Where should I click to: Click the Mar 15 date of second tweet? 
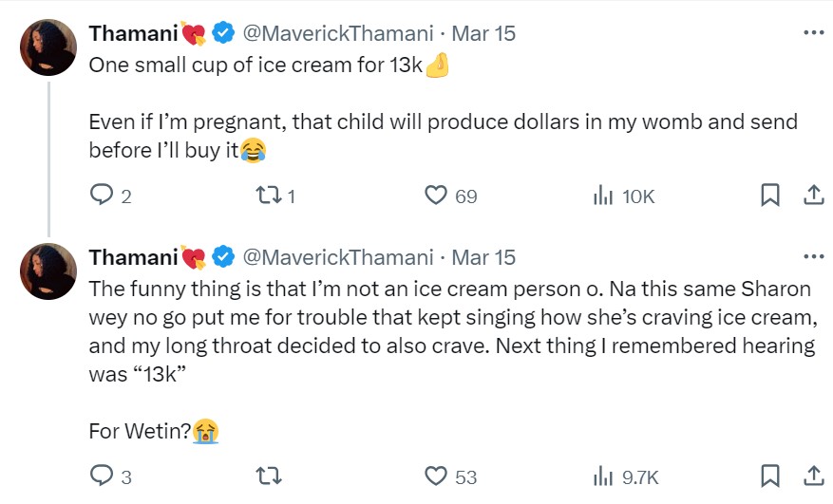pyautogui.click(x=483, y=257)
